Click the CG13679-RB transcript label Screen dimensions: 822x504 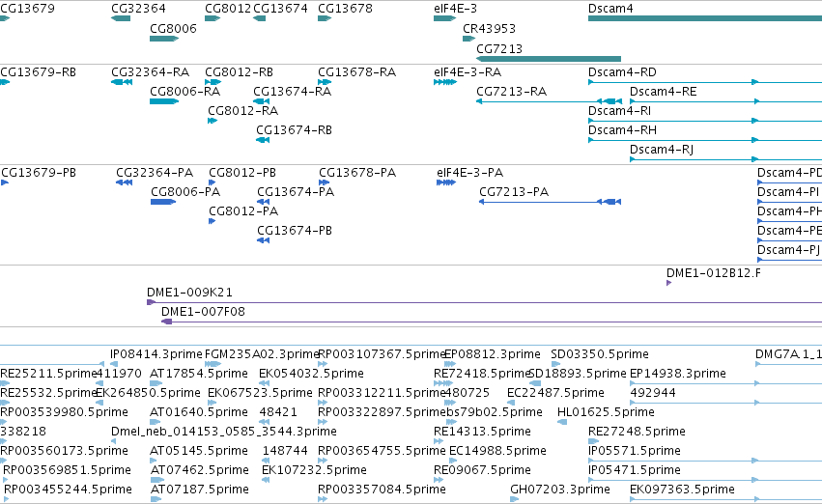39,72
